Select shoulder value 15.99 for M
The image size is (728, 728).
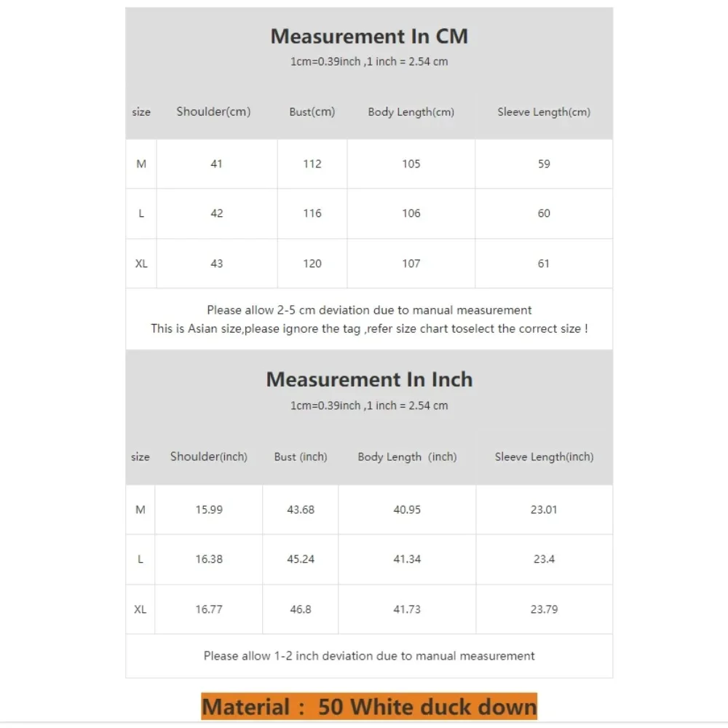pyautogui.click(x=209, y=510)
